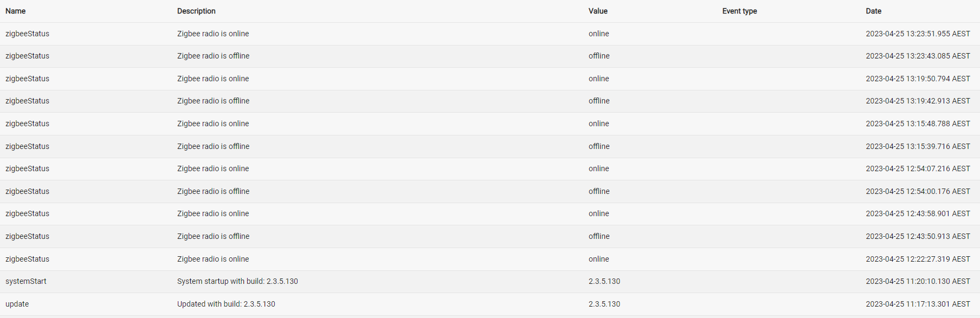Select the topmost zigbeeStatus name cell
Viewport: 980px width, 318px height.
[x=27, y=34]
